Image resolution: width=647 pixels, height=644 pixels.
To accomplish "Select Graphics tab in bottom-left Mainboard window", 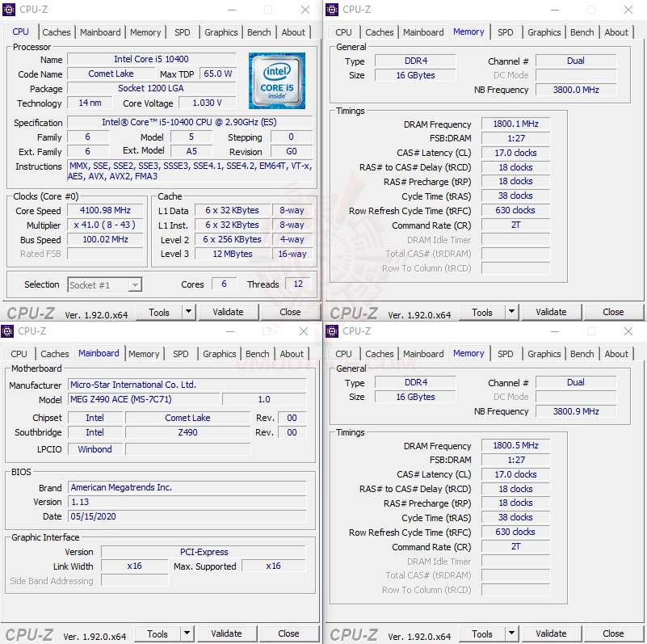I will 219,354.
